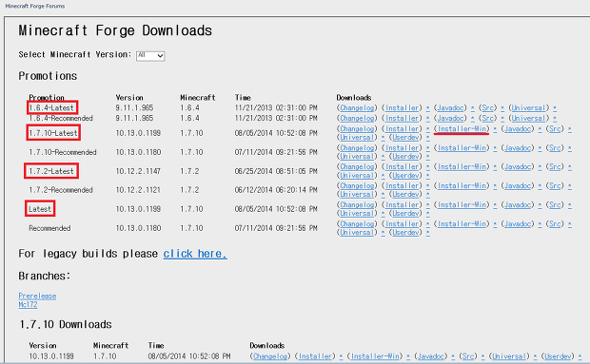Open the Minecraft Forge Forums link
The width and height of the screenshot is (590, 364).
click(34, 6)
